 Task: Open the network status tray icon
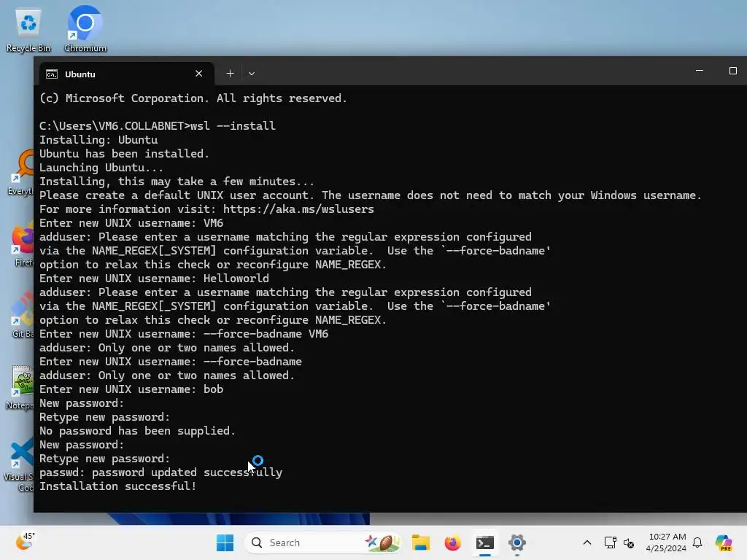point(610,542)
